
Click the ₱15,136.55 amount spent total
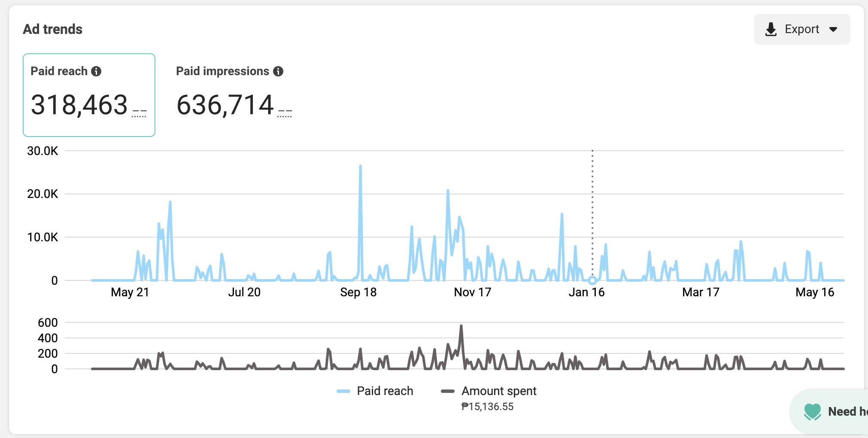487,407
